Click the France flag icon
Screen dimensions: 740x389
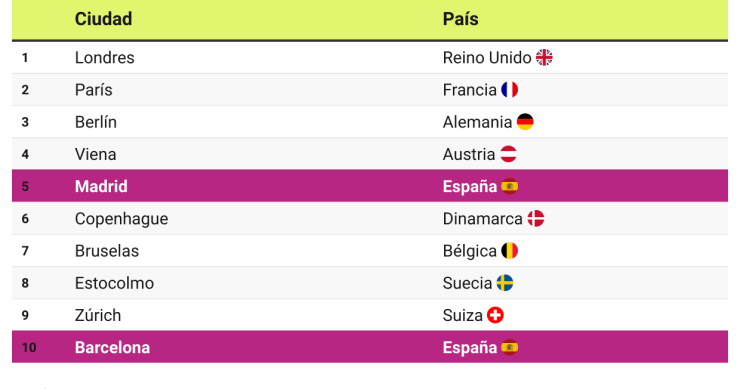(509, 90)
